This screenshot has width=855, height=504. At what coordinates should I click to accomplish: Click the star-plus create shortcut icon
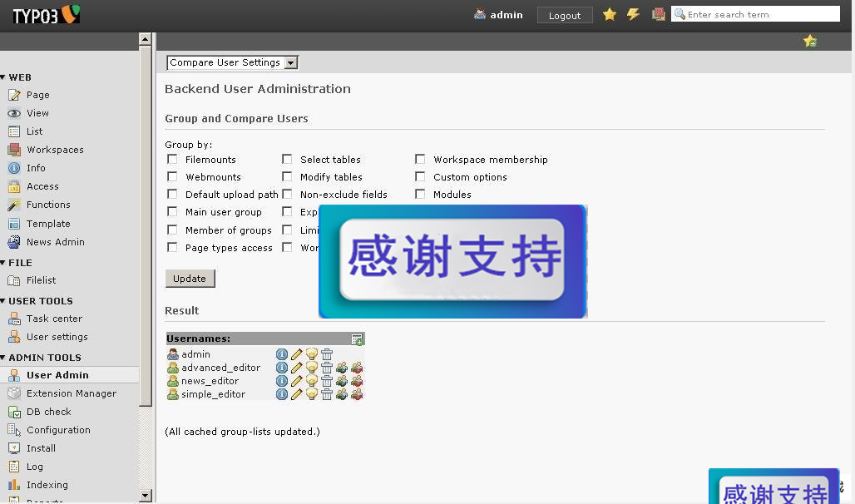810,41
